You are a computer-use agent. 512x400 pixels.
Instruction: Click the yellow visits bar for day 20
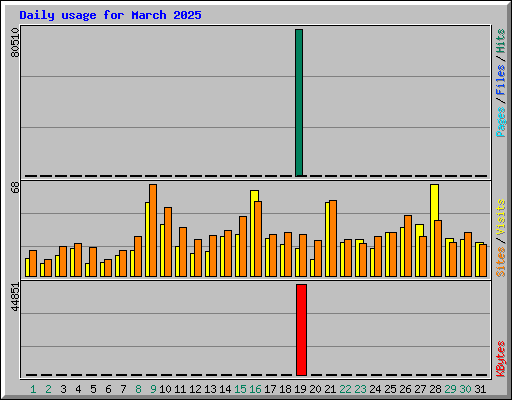coord(312,268)
